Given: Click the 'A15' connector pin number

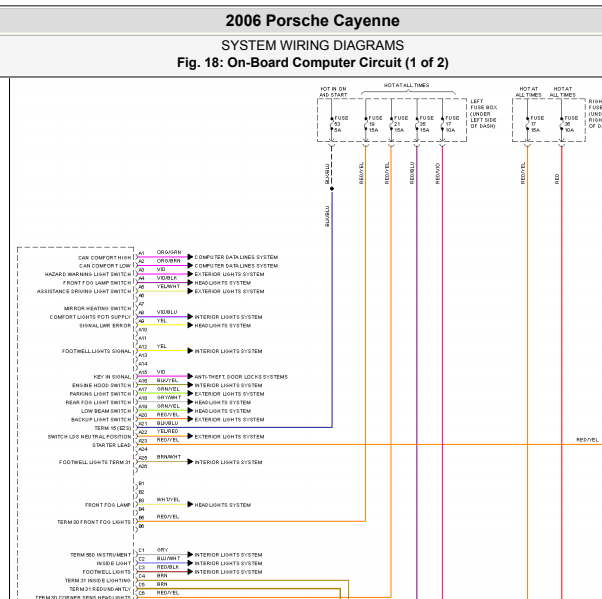Looking at the screenshot, I should point(143,372).
